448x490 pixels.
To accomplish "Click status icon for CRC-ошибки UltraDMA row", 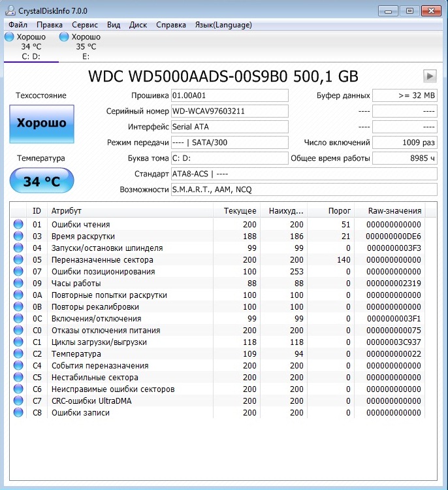I will (x=18, y=400).
